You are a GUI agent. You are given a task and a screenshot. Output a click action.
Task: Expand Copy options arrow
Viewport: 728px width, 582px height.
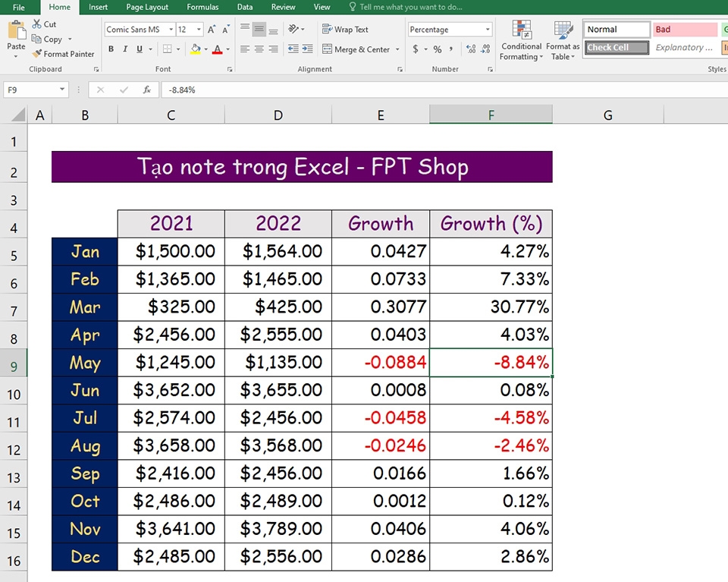point(70,39)
